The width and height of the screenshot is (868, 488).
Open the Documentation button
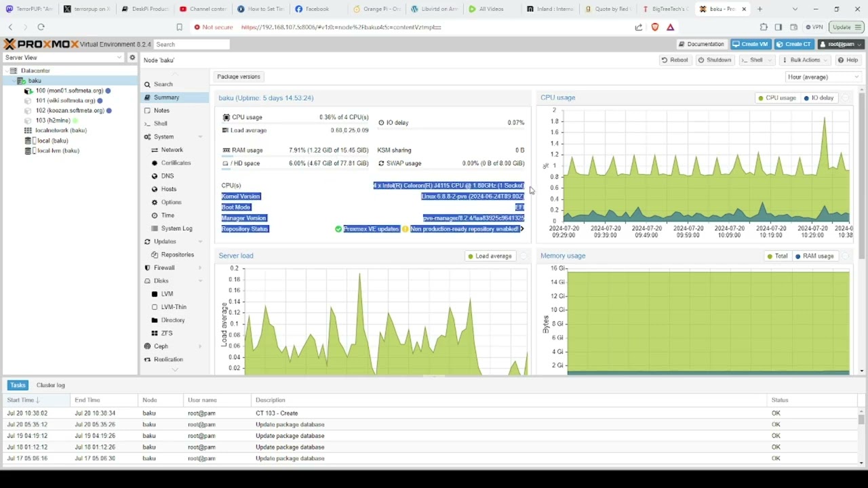tap(701, 44)
